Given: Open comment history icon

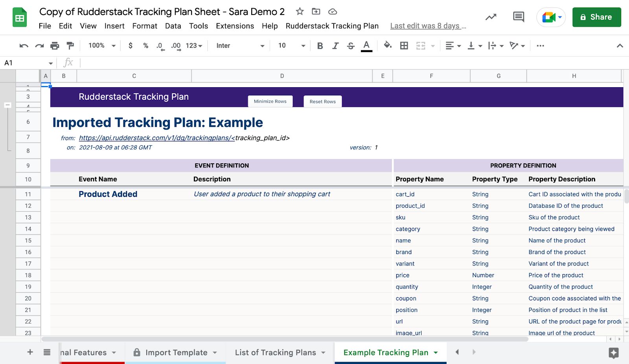Looking at the screenshot, I should click(x=519, y=17).
